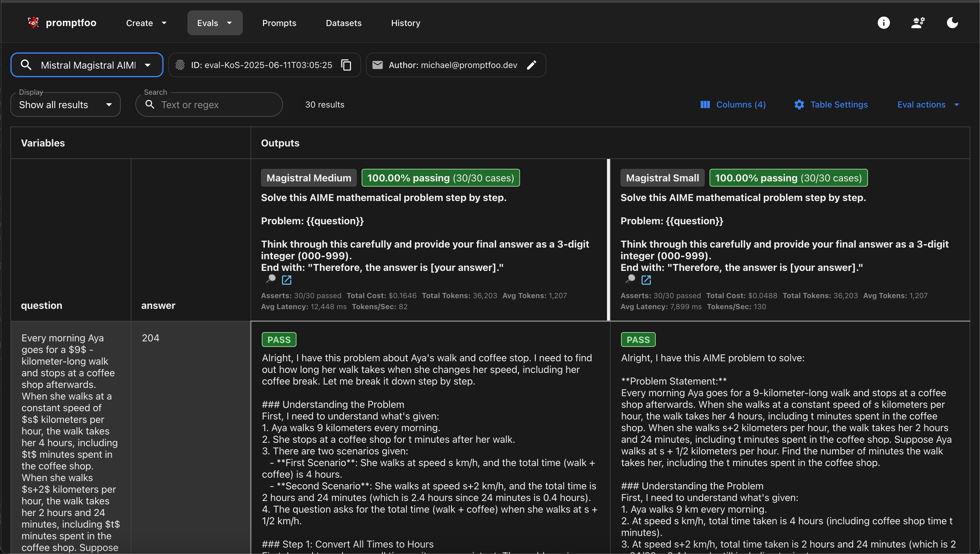Screen dimensions: 980x554
Task: Click the promptfoo logo icon
Action: coord(33,23)
